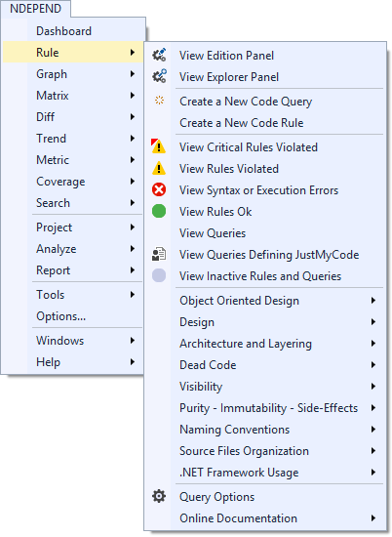The height and width of the screenshot is (537, 392).
Task: Open the Matrix submenu
Action: point(73,96)
